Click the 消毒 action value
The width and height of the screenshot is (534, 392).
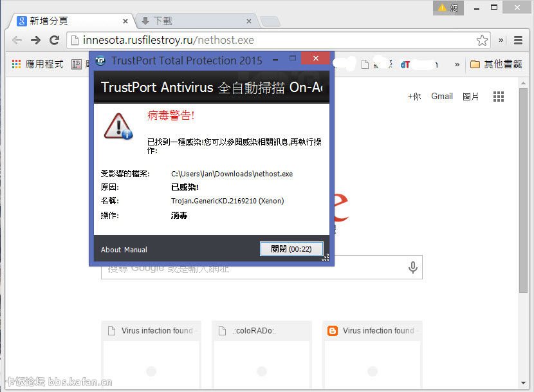179,216
